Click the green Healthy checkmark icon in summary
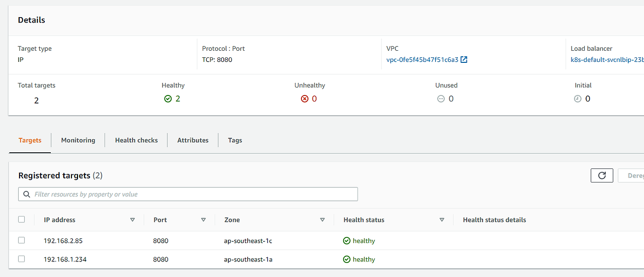This screenshot has height=277, width=644. coord(168,99)
